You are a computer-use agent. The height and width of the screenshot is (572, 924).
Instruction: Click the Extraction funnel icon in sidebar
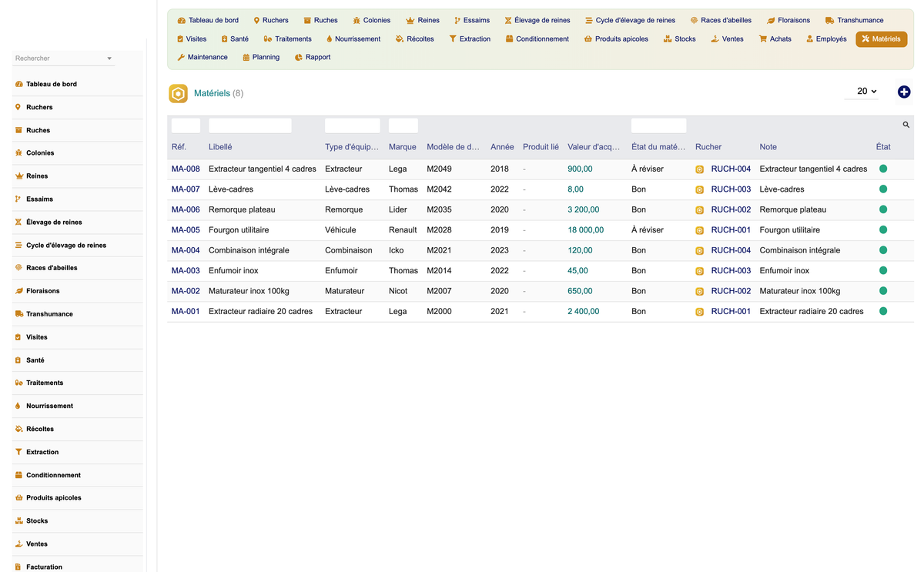pyautogui.click(x=18, y=452)
